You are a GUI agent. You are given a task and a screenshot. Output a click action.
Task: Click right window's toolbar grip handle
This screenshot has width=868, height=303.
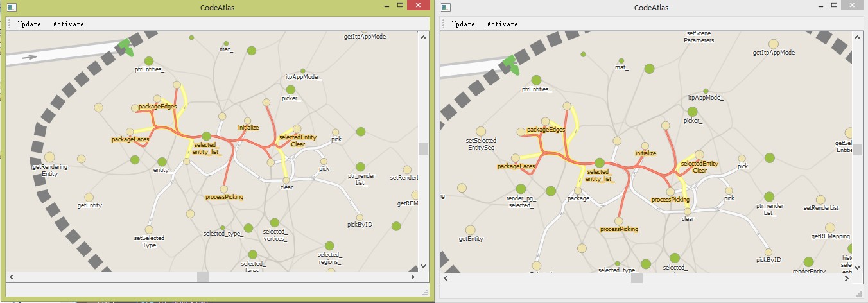pyautogui.click(x=444, y=24)
